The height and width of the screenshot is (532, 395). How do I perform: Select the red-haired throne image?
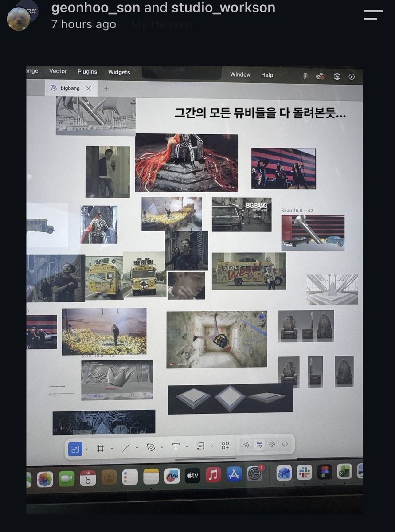point(187,163)
